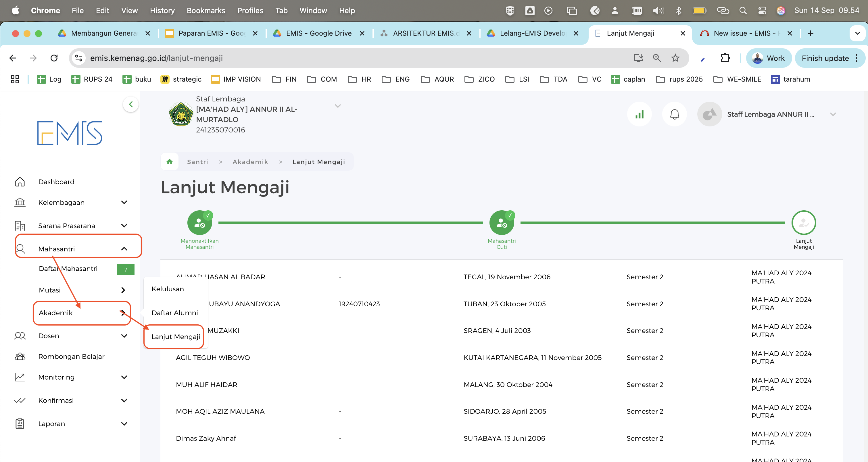Open the green bar chart statistics icon
The width and height of the screenshot is (868, 462).
coord(639,114)
